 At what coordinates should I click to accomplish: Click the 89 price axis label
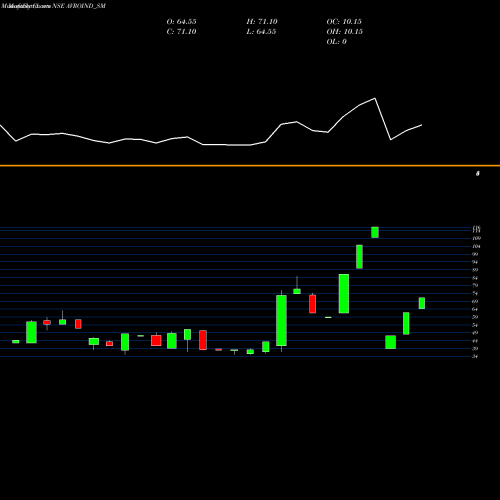(x=475, y=270)
